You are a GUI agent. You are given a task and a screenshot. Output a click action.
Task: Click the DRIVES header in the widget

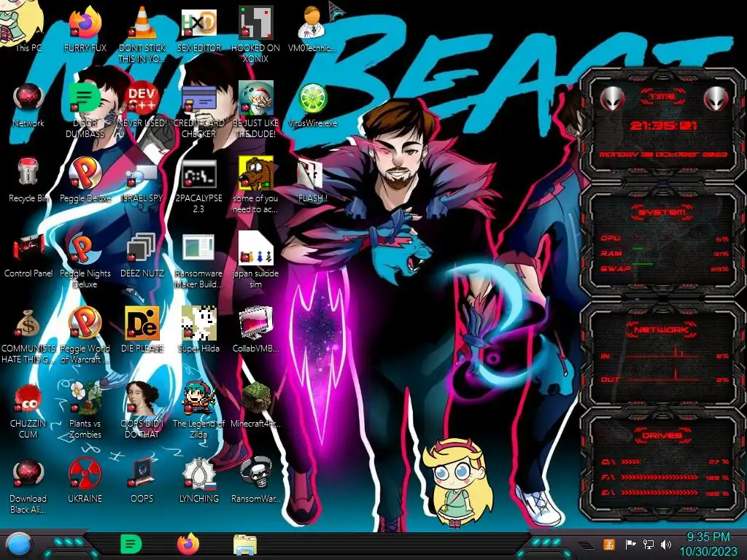coord(662,435)
